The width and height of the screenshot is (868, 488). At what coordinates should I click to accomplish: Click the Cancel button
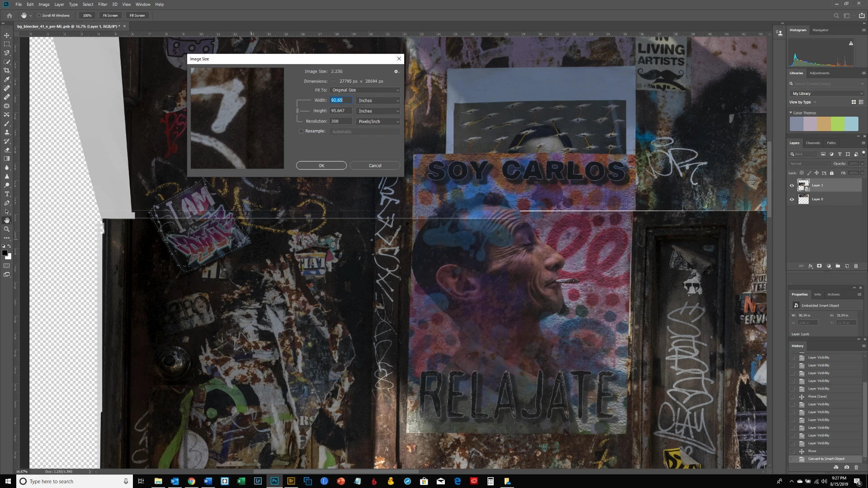tap(375, 165)
